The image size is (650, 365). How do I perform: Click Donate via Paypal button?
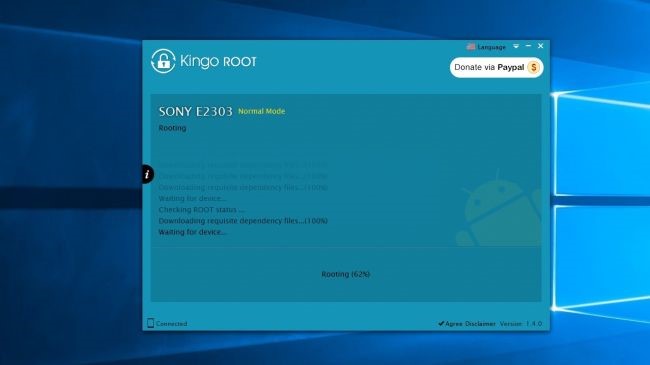point(497,67)
